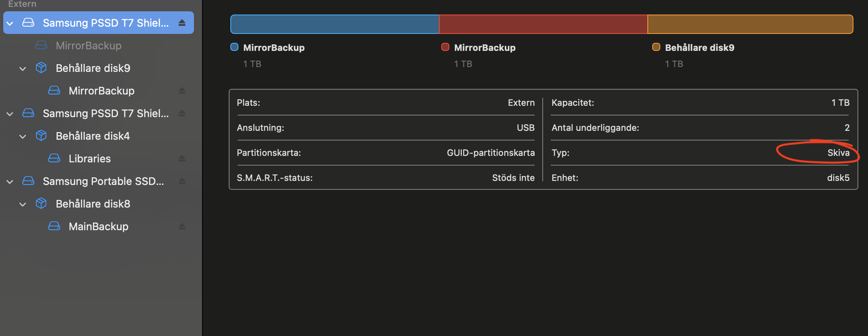The image size is (868, 336).
Task: Click the Behållare disk8 container cube icon
Action: [x=41, y=204]
